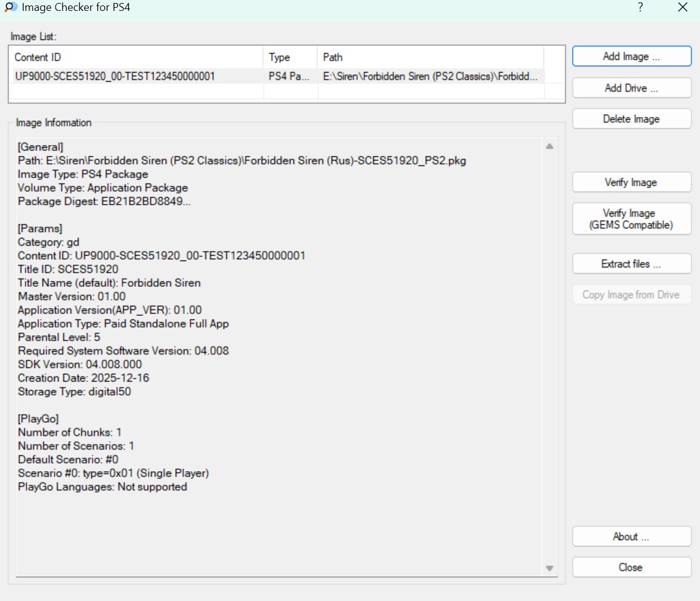Select the UP9000-SCES51920 row in Image List
Image resolution: width=700 pixels, height=601 pixels.
click(x=115, y=76)
